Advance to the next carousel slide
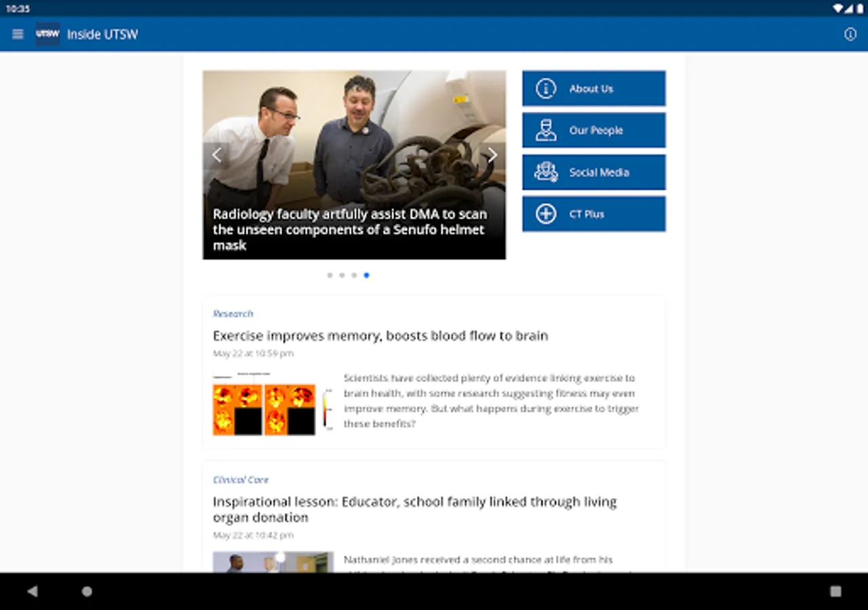The height and width of the screenshot is (610, 868). tap(492, 155)
